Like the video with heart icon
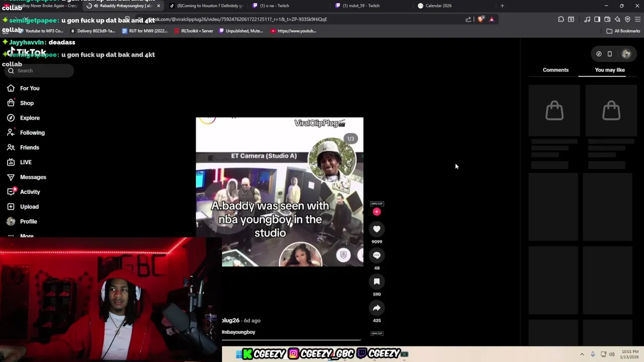Screen dimensions: 644x362 (x=376, y=229)
